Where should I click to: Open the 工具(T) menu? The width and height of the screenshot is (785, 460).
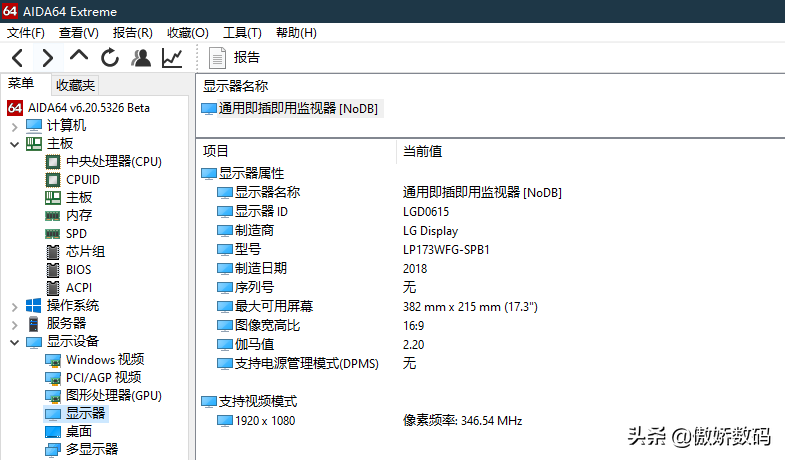point(242,33)
